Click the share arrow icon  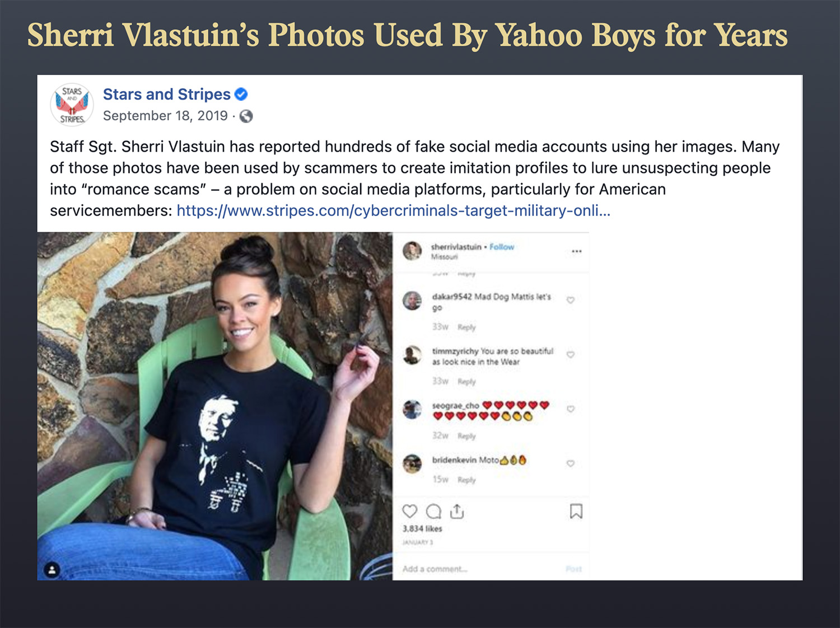click(x=457, y=511)
